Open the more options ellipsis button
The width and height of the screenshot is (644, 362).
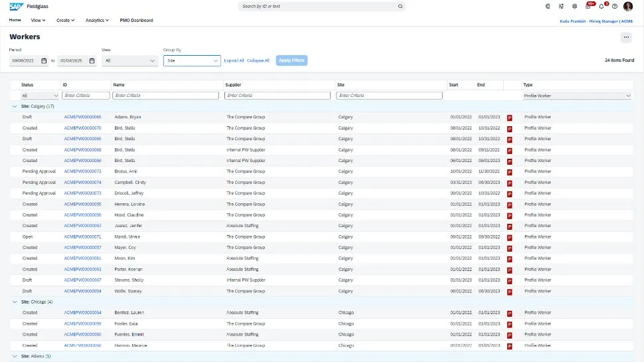point(625,38)
